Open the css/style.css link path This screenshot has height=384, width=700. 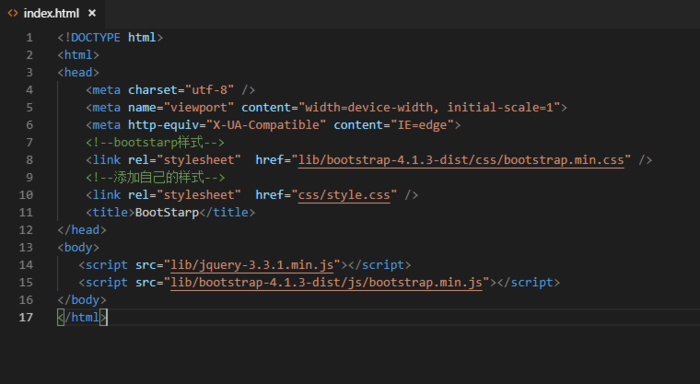pyautogui.click(x=344, y=195)
